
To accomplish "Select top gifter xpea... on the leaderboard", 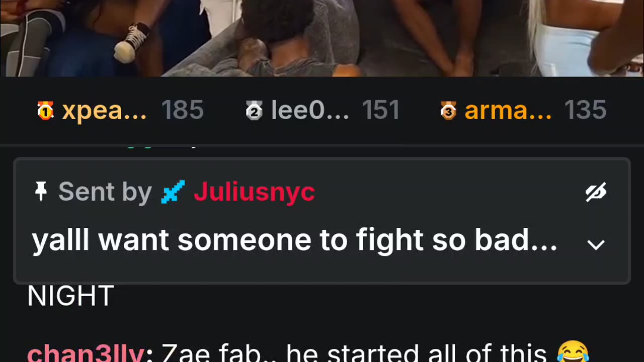I will (x=104, y=111).
